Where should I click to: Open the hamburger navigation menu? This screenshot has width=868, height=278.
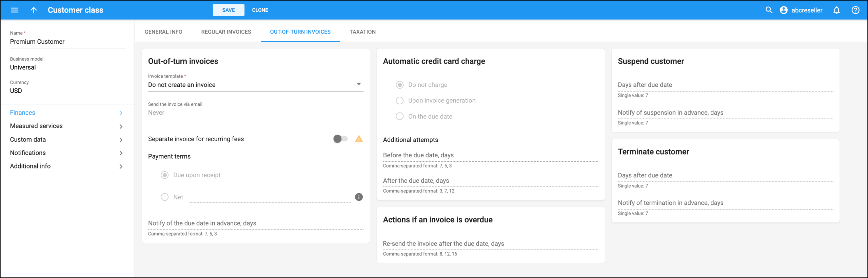15,10
